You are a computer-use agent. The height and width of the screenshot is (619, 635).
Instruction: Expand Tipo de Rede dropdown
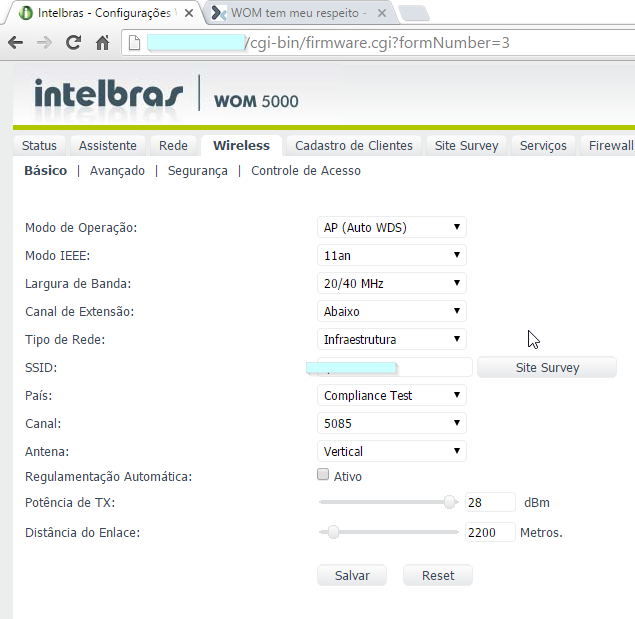392,339
